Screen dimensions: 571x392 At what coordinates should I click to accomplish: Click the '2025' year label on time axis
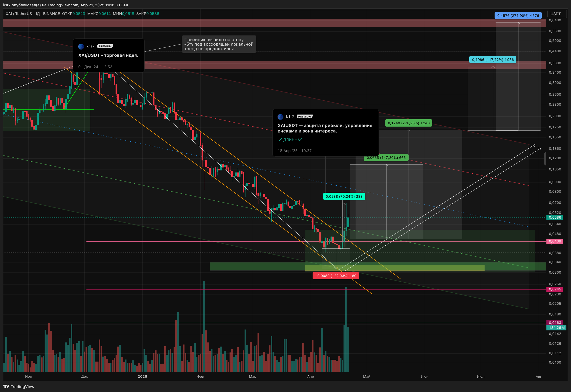coord(142,377)
